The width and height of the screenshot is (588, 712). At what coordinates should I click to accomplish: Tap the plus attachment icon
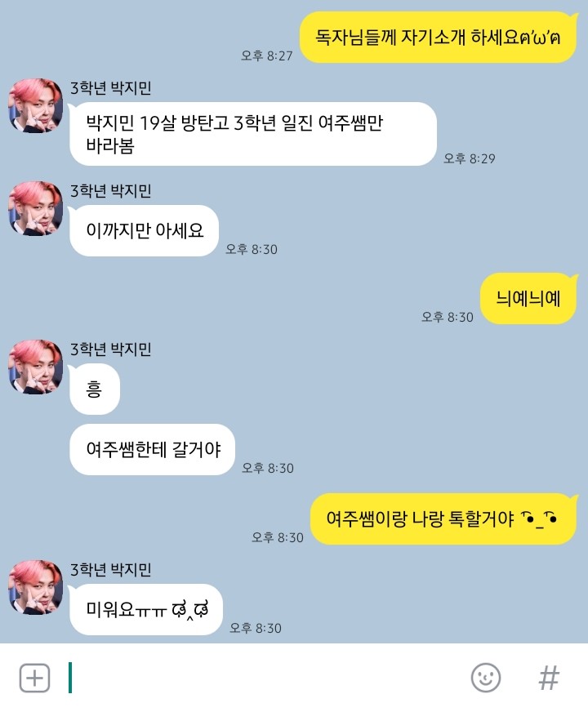[34, 678]
